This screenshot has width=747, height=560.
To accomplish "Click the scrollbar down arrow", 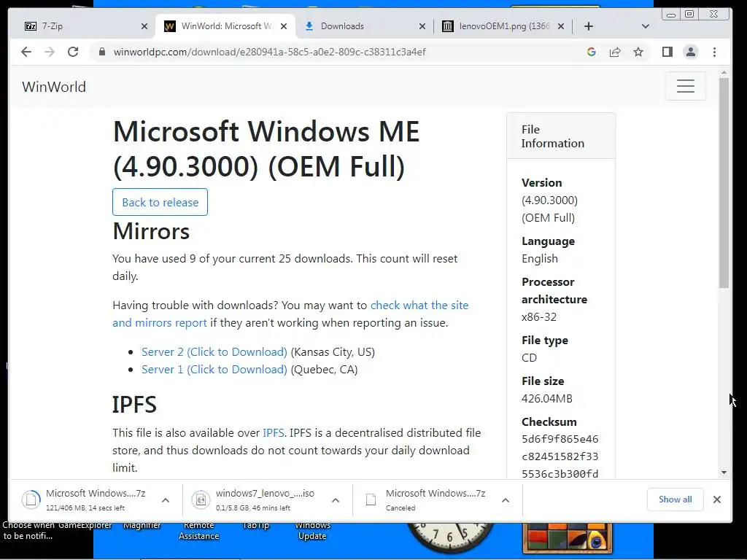I will click(724, 472).
